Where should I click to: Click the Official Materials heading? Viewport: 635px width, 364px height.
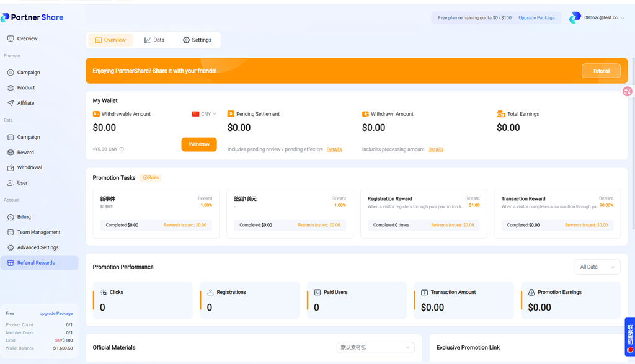coord(114,348)
